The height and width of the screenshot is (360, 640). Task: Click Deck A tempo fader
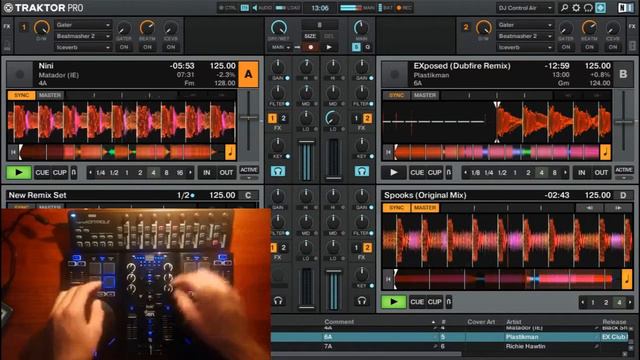[248, 118]
